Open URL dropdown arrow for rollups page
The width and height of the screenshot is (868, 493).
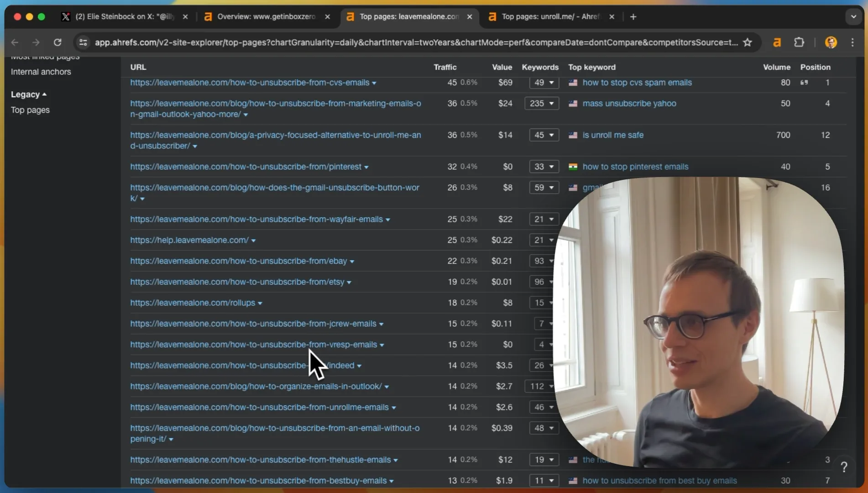click(x=260, y=304)
